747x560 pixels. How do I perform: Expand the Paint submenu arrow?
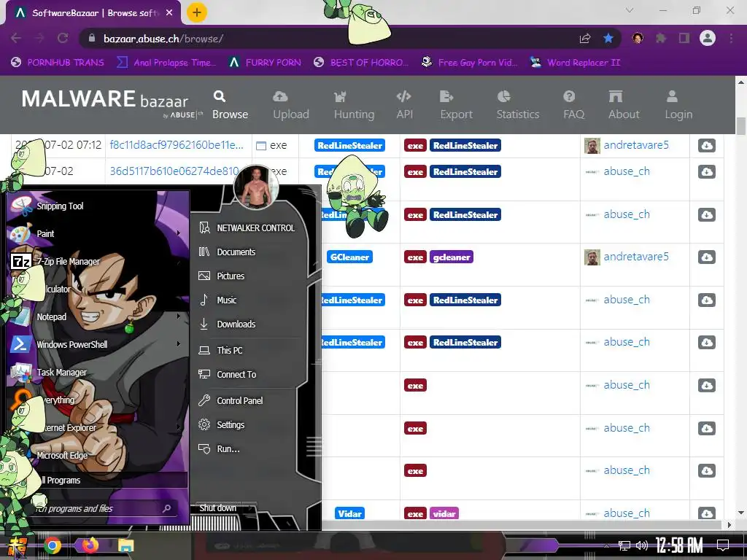pos(179,233)
